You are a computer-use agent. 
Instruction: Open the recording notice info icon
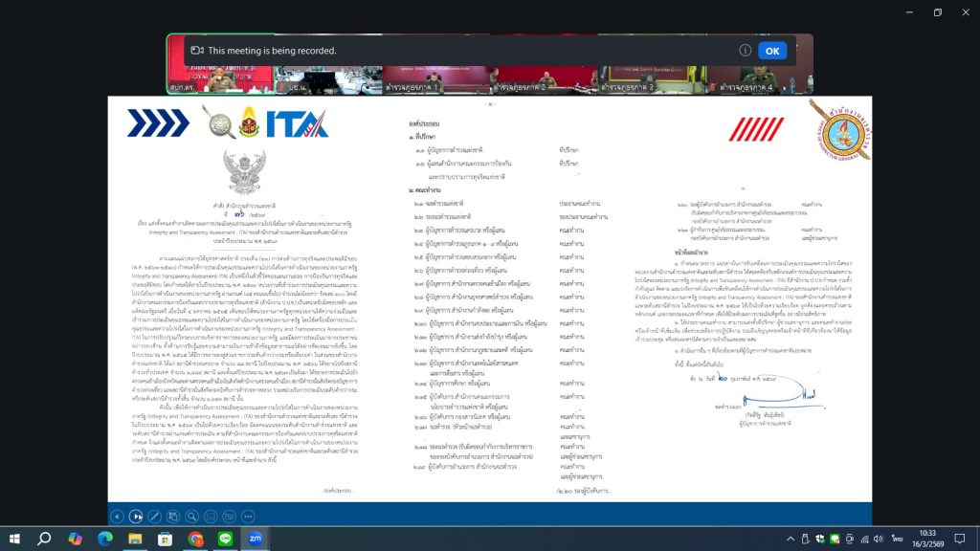click(x=745, y=51)
